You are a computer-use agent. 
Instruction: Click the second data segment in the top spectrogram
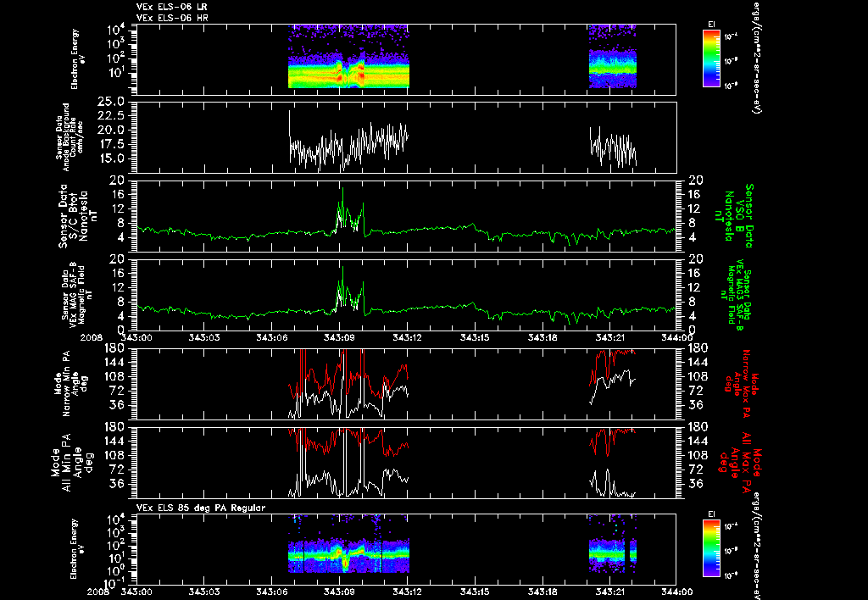[x=612, y=57]
